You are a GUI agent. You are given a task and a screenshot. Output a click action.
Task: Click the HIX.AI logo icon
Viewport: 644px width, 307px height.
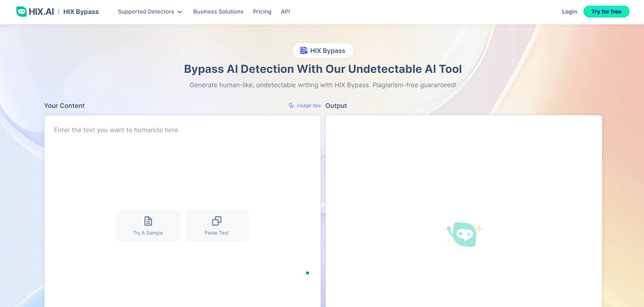point(22,12)
